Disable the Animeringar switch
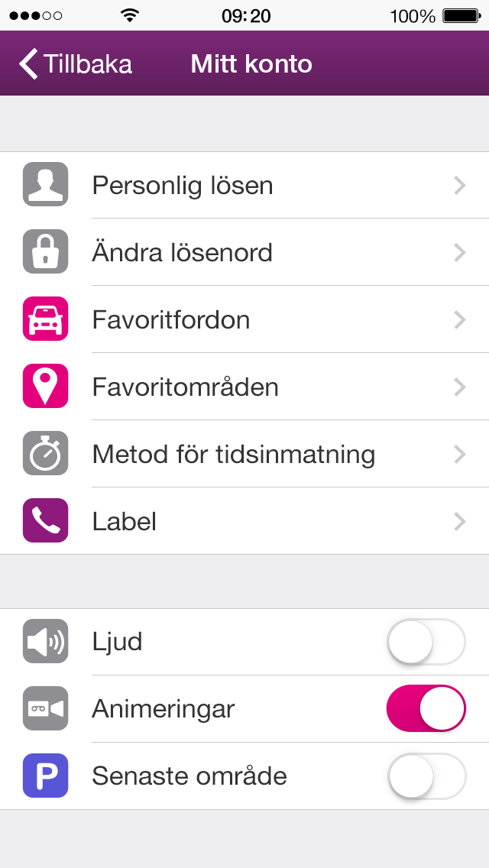The height and width of the screenshot is (868, 489). (x=426, y=709)
